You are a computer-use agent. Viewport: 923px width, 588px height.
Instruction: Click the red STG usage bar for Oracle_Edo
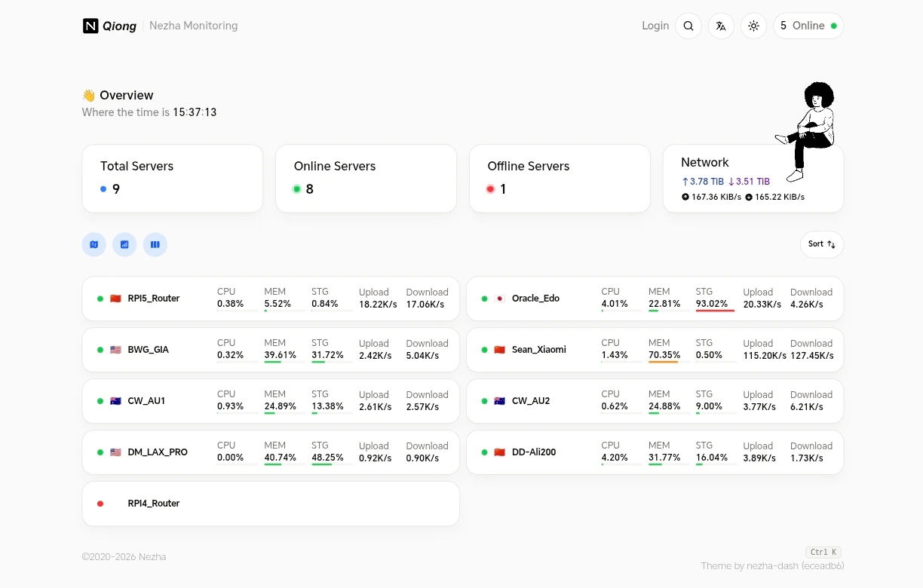(x=714, y=311)
